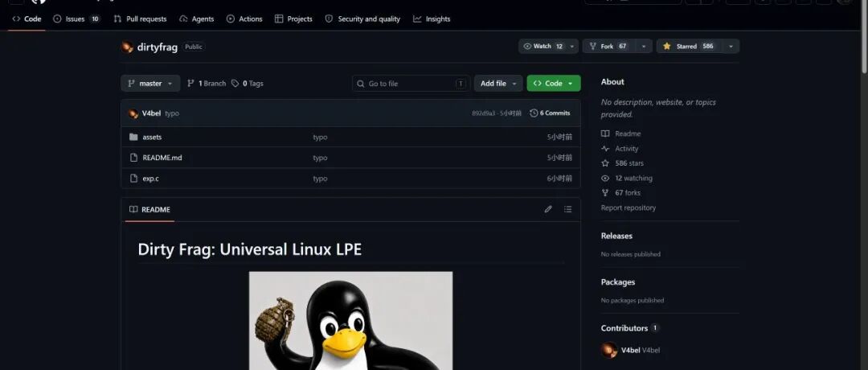Open the Contributors heading link
868x370 pixels.
coord(624,328)
